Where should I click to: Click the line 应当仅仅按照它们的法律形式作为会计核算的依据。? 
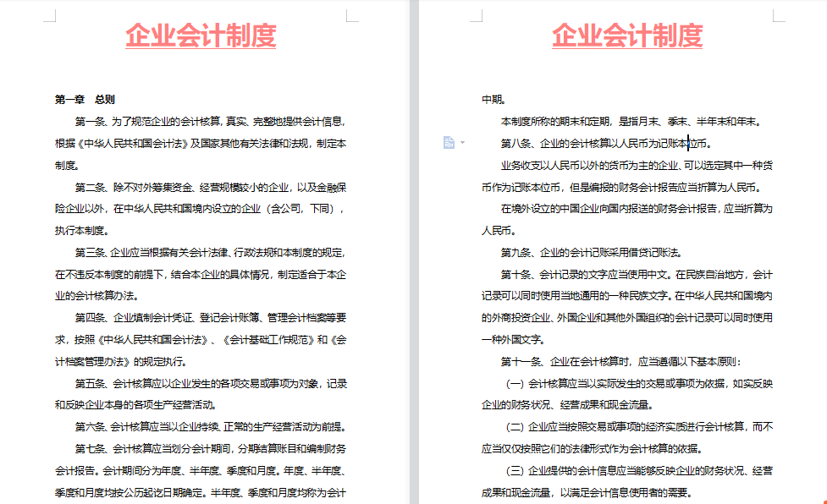(x=593, y=449)
